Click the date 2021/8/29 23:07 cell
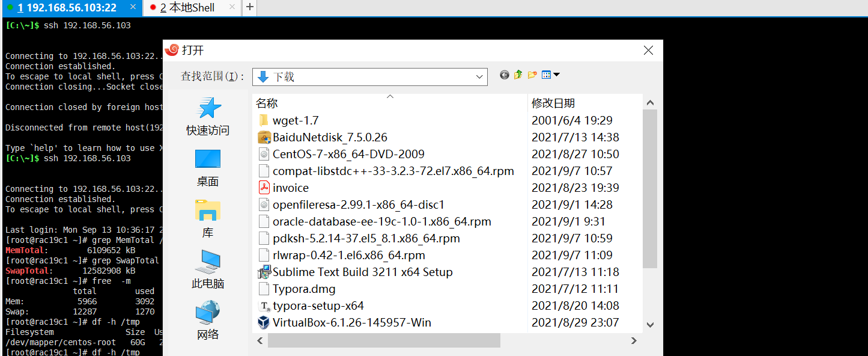The image size is (868, 356). (x=575, y=322)
